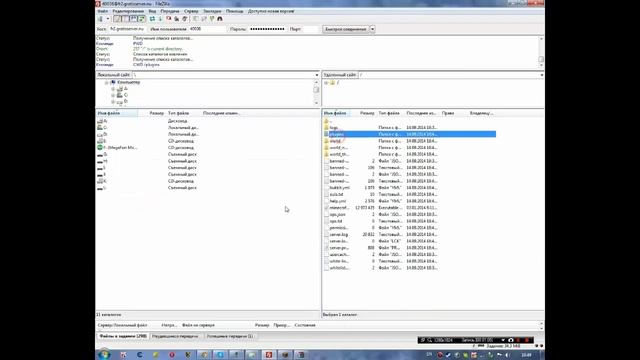Click the Хост input field
Image resolution: width=640 pixels, height=360 pixels.
point(127,29)
